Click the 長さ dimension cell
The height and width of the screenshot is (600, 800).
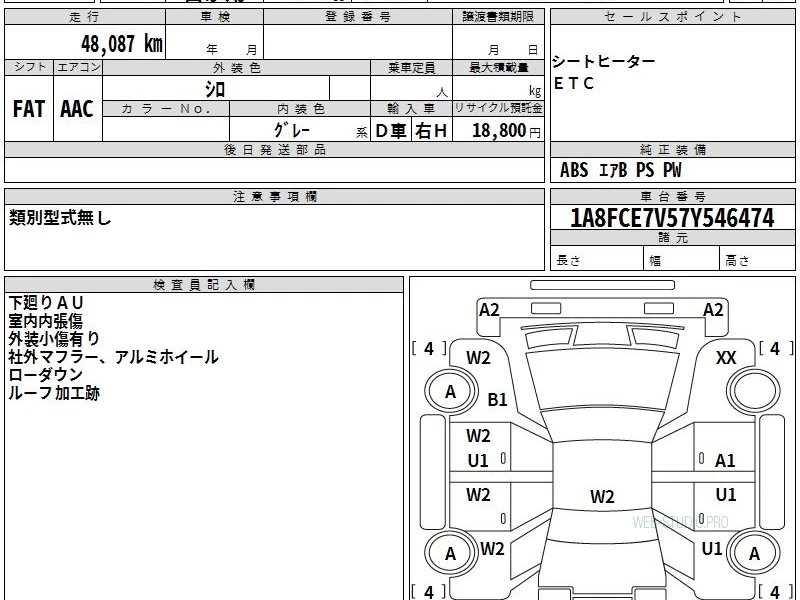click(597, 259)
